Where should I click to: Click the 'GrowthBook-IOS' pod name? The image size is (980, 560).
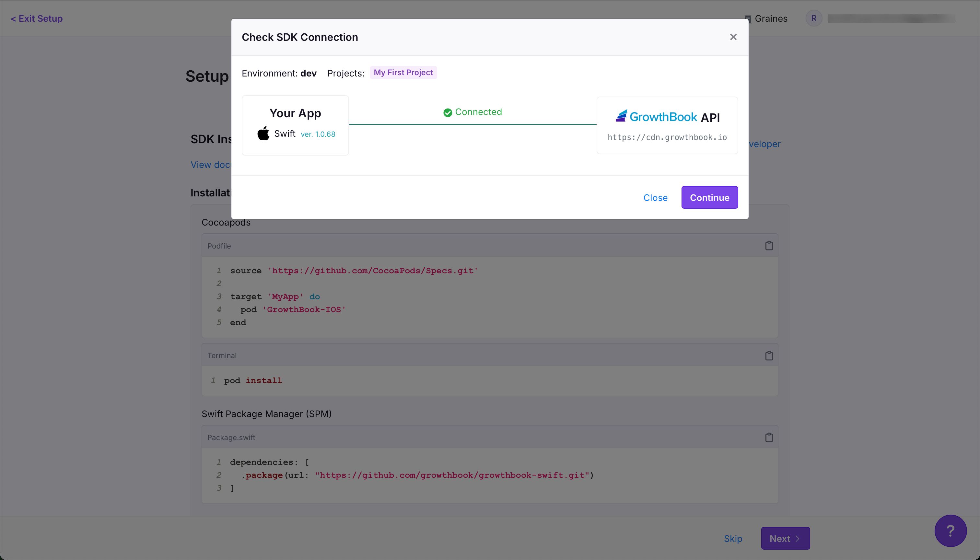click(x=304, y=309)
